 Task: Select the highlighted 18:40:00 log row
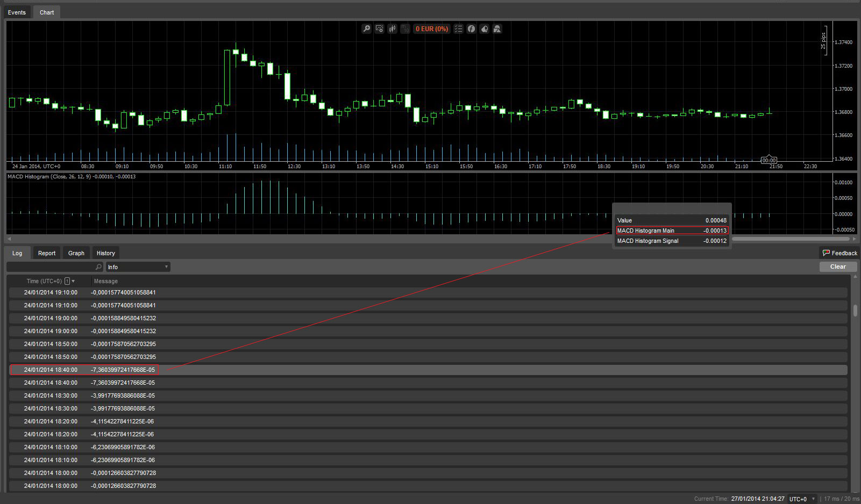428,370
